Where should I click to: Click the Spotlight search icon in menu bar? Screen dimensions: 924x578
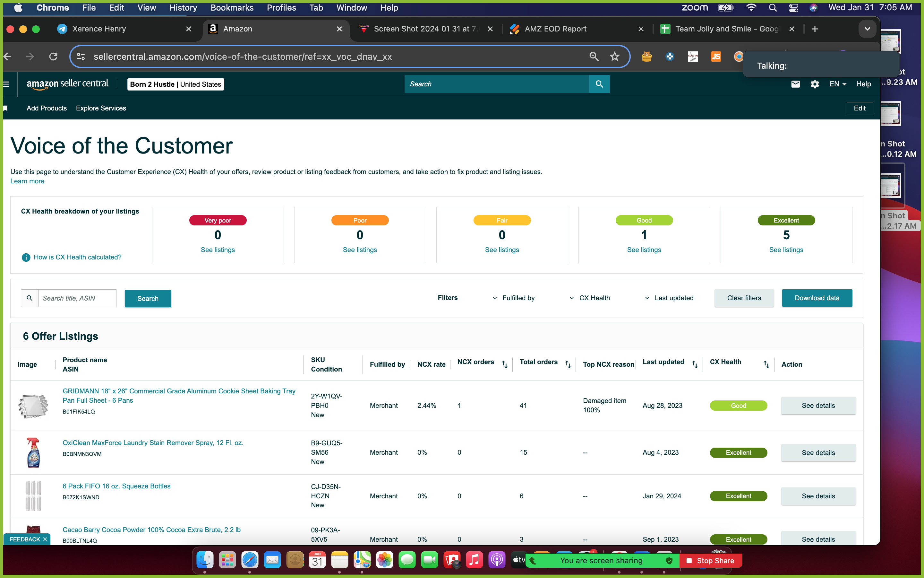click(x=773, y=8)
